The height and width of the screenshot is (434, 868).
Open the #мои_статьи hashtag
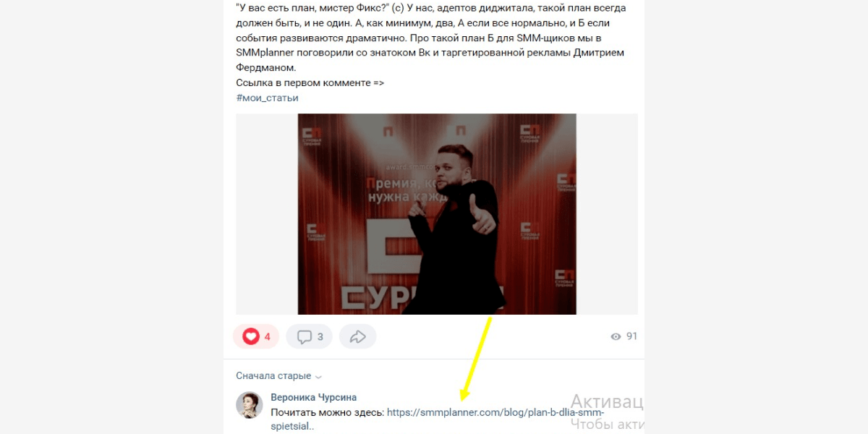pyautogui.click(x=267, y=98)
